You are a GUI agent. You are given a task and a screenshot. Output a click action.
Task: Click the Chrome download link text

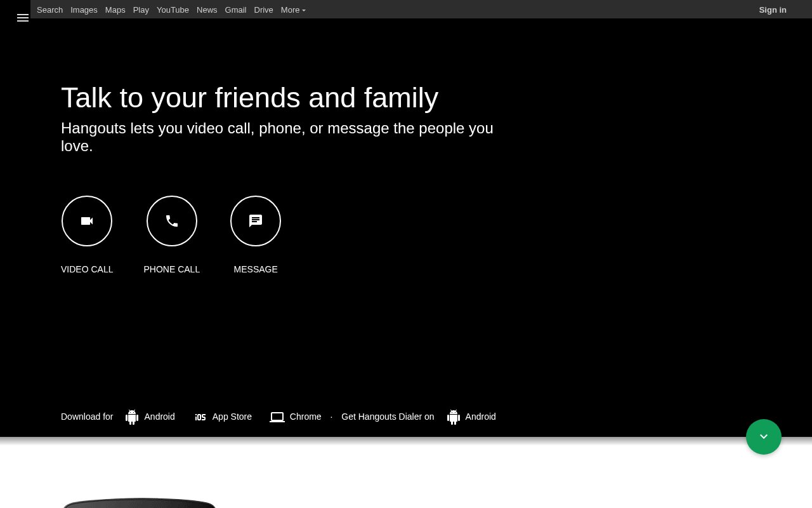(x=306, y=417)
